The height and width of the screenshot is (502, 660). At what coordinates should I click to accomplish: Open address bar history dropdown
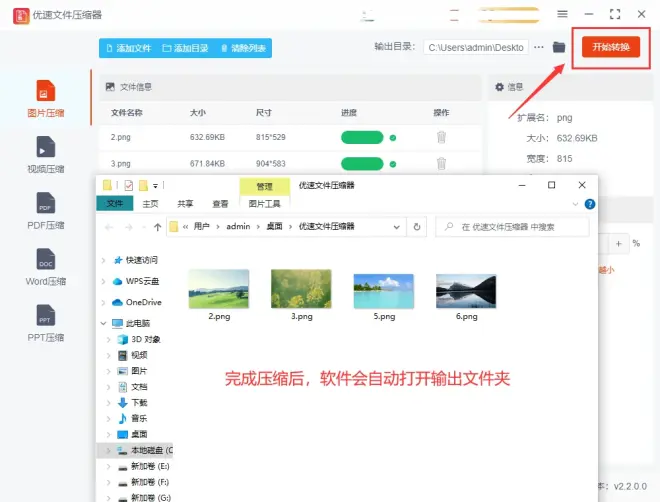click(404, 227)
